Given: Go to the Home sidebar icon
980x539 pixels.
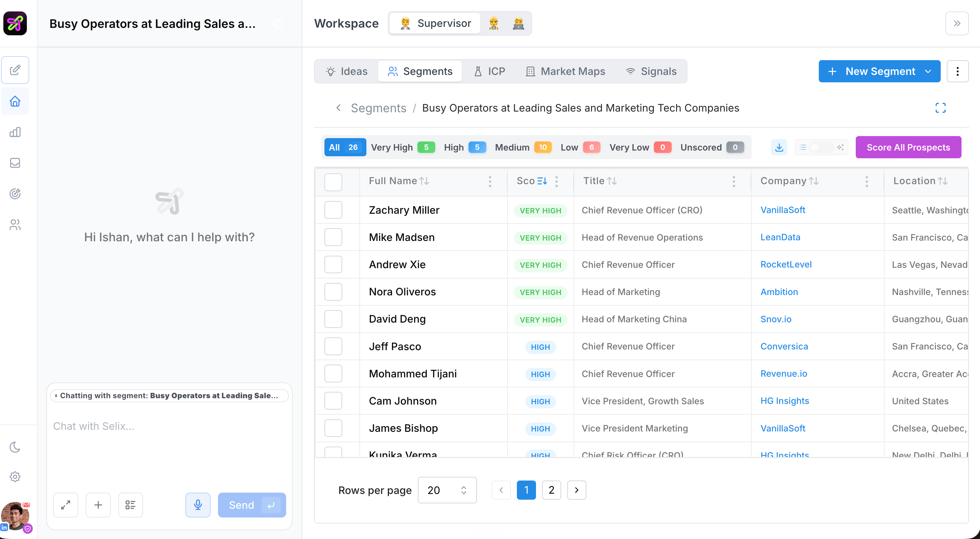Looking at the screenshot, I should 15,101.
